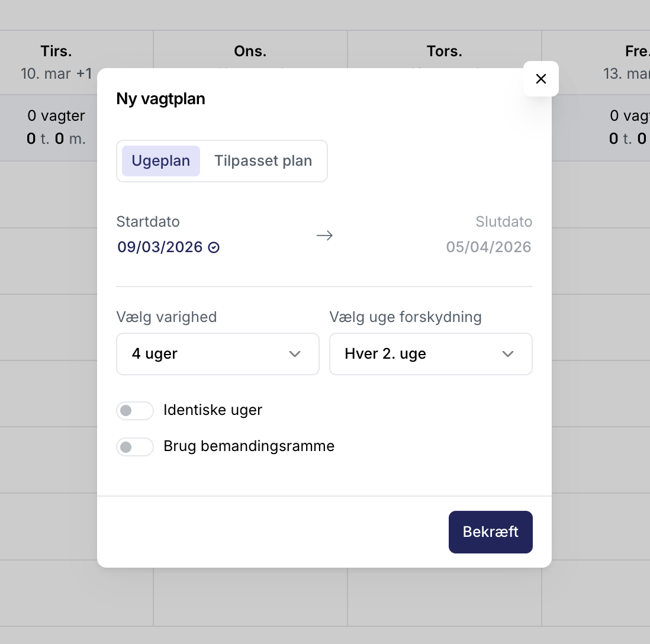Expand the Vælg uge forskydning dropdown
The height and width of the screenshot is (644, 650).
431,354
